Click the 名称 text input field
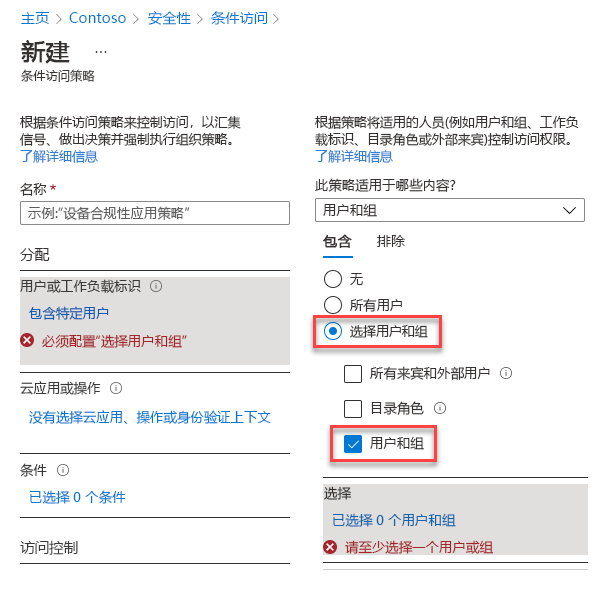Viewport: 609px width, 593px height. (x=155, y=213)
